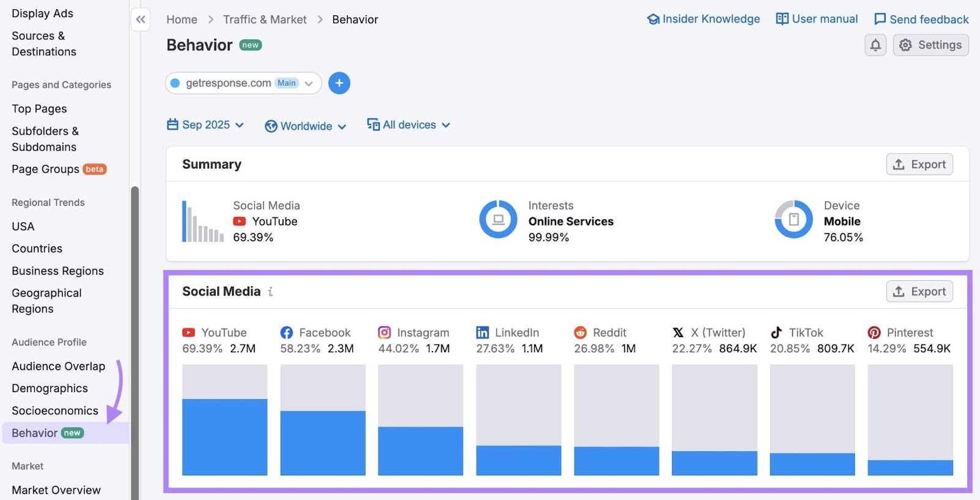Go to Market Overview in sidebar

pos(56,490)
